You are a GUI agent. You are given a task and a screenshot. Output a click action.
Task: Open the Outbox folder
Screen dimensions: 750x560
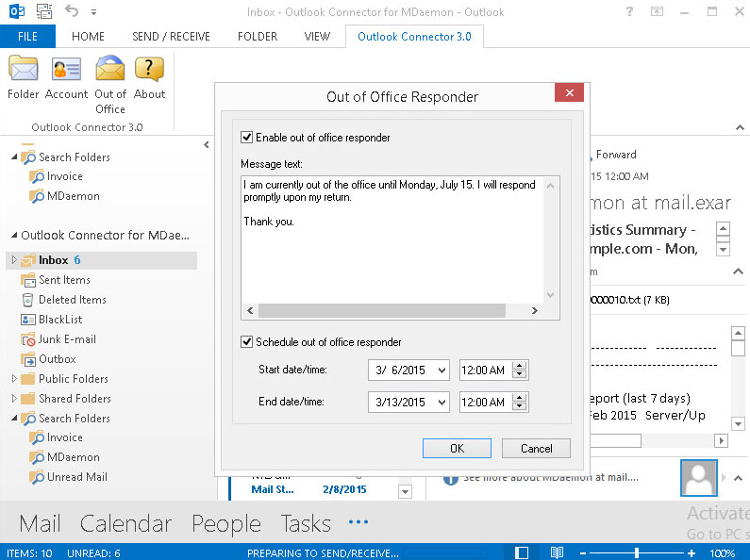click(57, 359)
